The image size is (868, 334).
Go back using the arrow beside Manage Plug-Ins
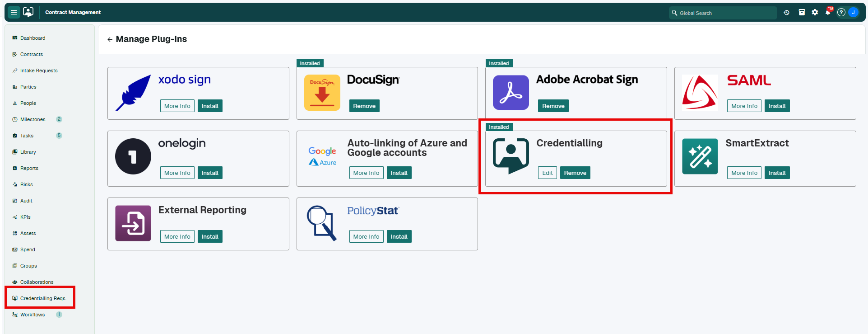click(110, 39)
